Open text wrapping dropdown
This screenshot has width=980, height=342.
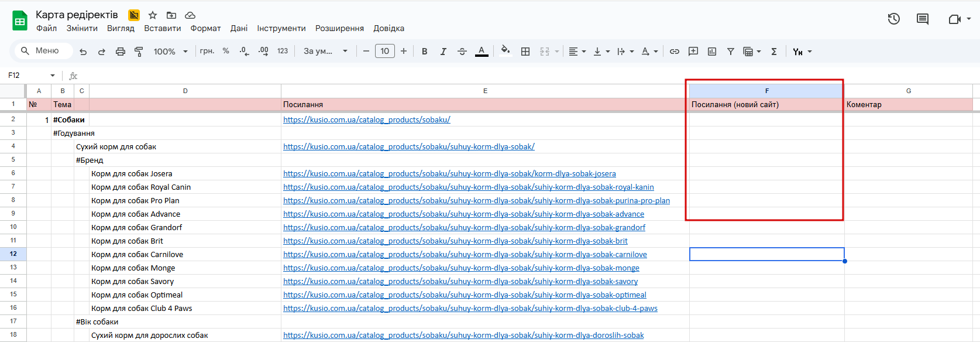pyautogui.click(x=625, y=52)
